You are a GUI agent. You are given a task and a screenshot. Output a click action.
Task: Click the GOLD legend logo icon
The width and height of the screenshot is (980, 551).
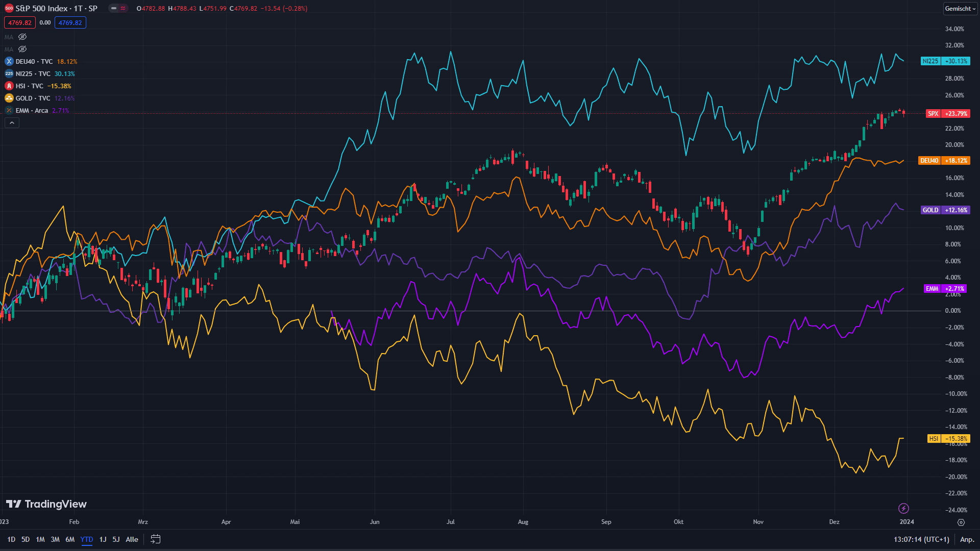coord(9,98)
